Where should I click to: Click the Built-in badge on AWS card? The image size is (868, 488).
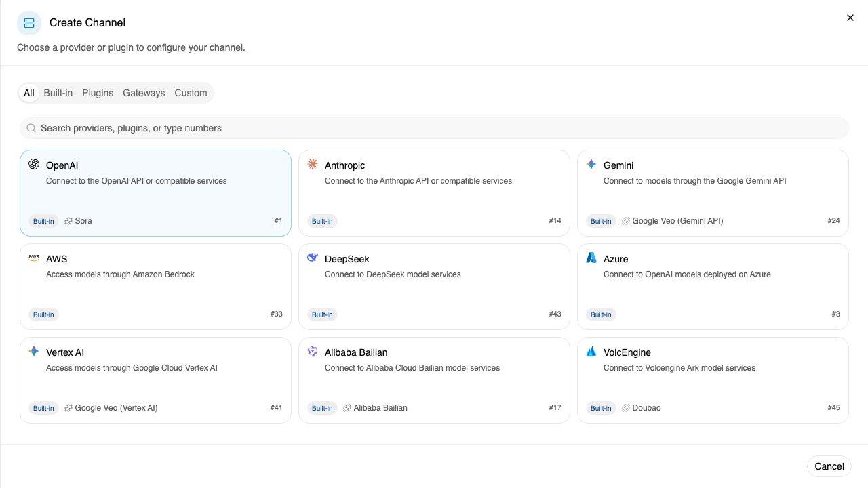(43, 314)
